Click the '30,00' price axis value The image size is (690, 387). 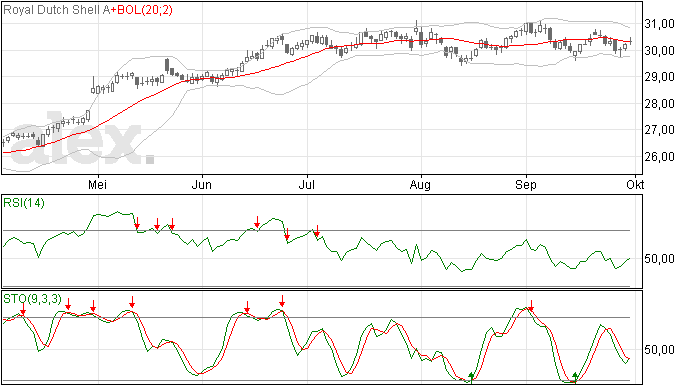tap(659, 51)
